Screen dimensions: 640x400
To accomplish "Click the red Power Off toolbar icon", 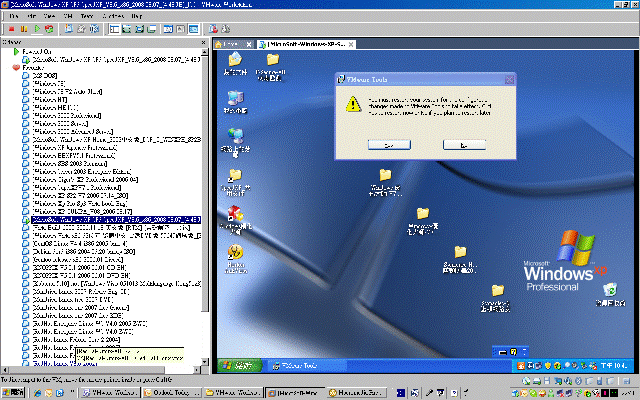I will click(10, 30).
